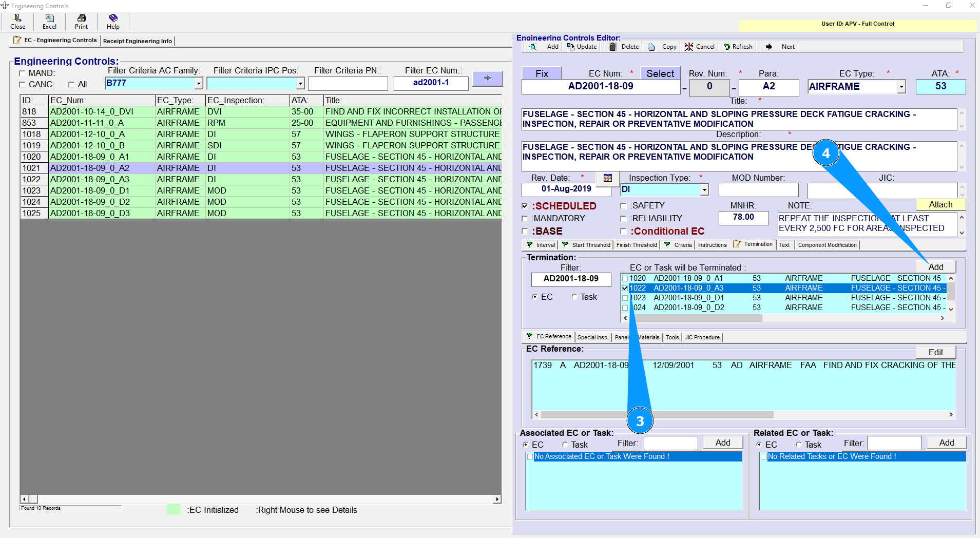Click the Refresh icon in editor toolbar
Viewport: 980px width, 538px height.
click(726, 47)
